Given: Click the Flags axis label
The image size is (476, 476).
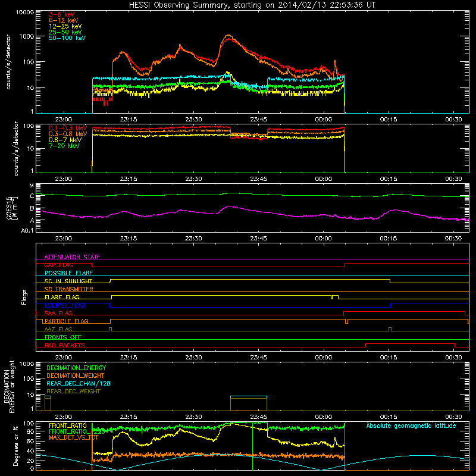Looking at the screenshot, I should tap(24, 297).
